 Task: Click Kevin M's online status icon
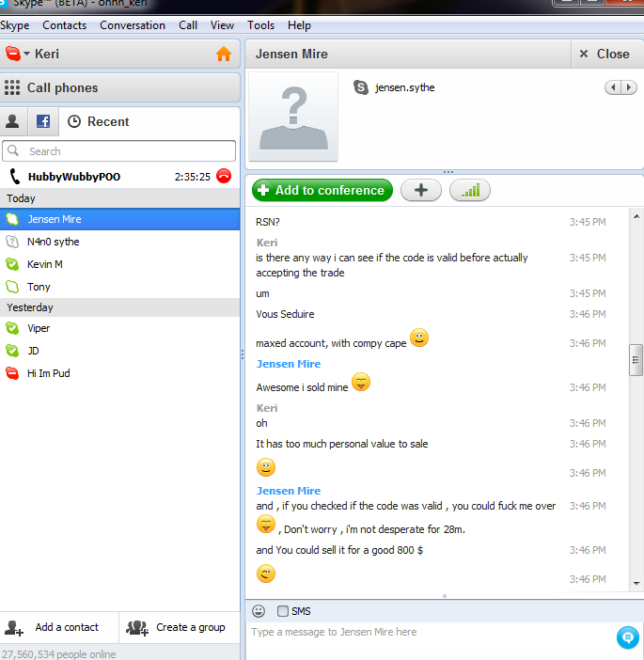[12, 264]
